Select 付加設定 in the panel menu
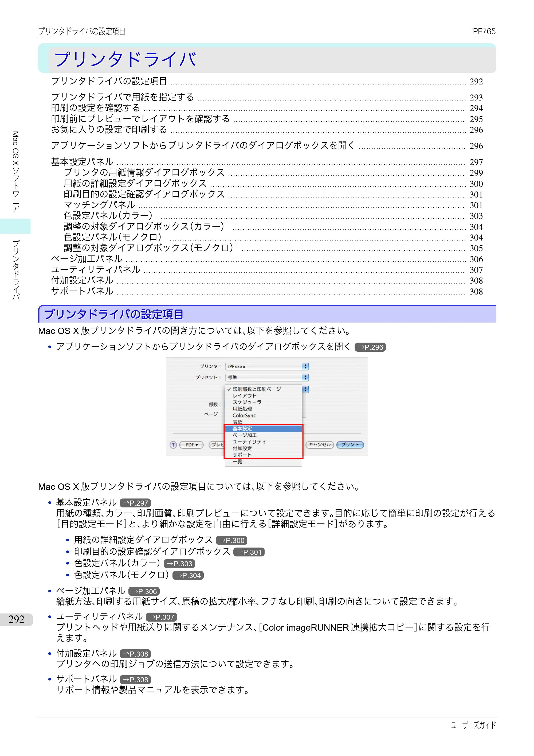This screenshot has width=534, height=756. (x=263, y=448)
